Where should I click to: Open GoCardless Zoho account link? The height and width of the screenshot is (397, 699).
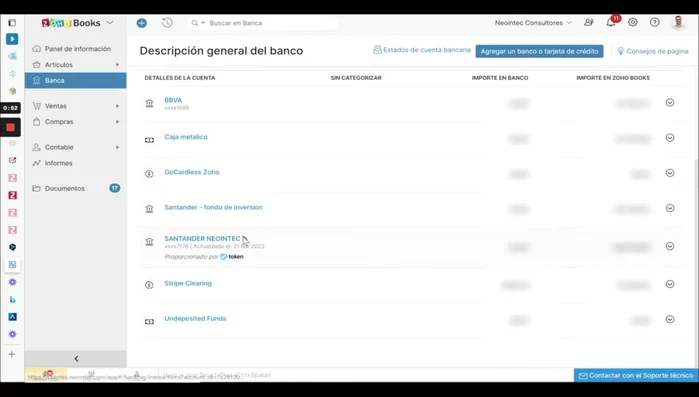click(192, 172)
